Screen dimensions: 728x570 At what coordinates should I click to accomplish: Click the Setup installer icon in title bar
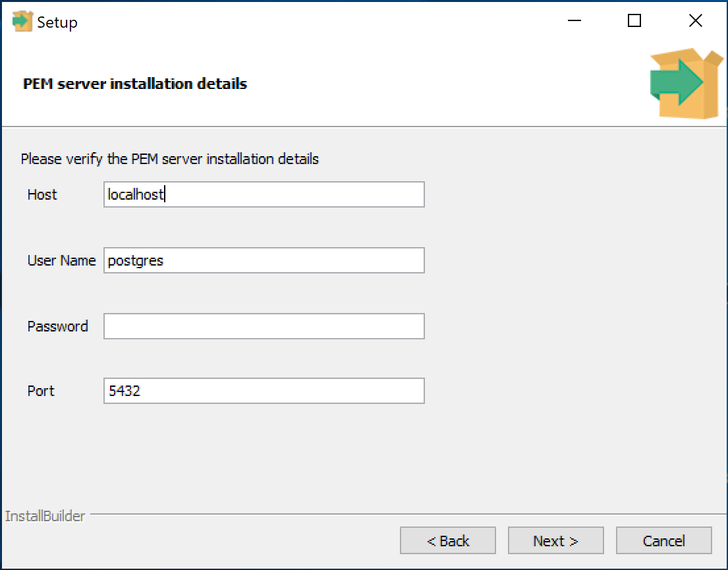click(22, 21)
